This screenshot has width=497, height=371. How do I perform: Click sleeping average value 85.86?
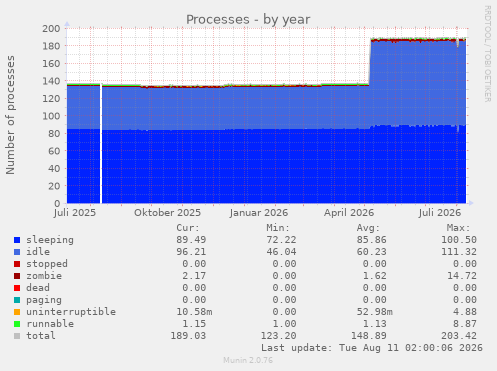372,240
